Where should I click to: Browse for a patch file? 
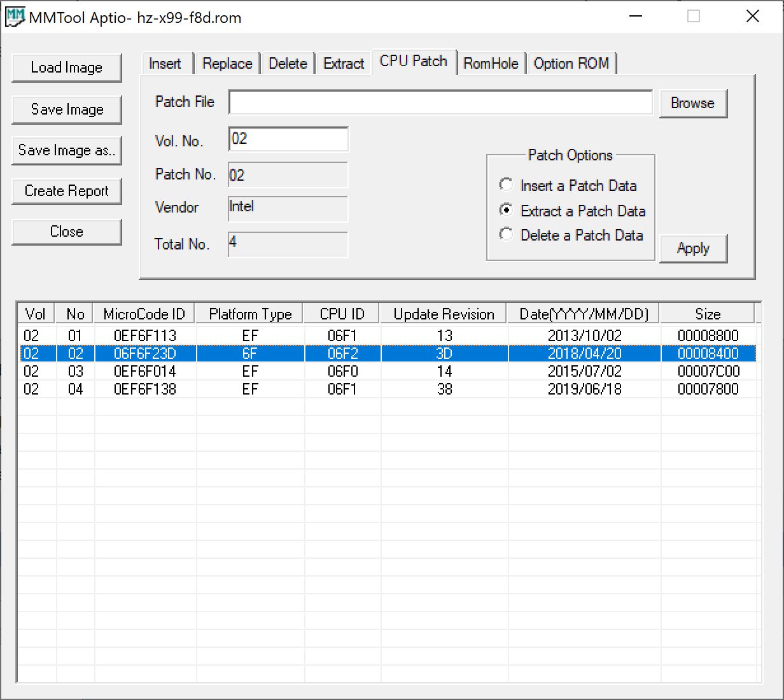pos(692,103)
